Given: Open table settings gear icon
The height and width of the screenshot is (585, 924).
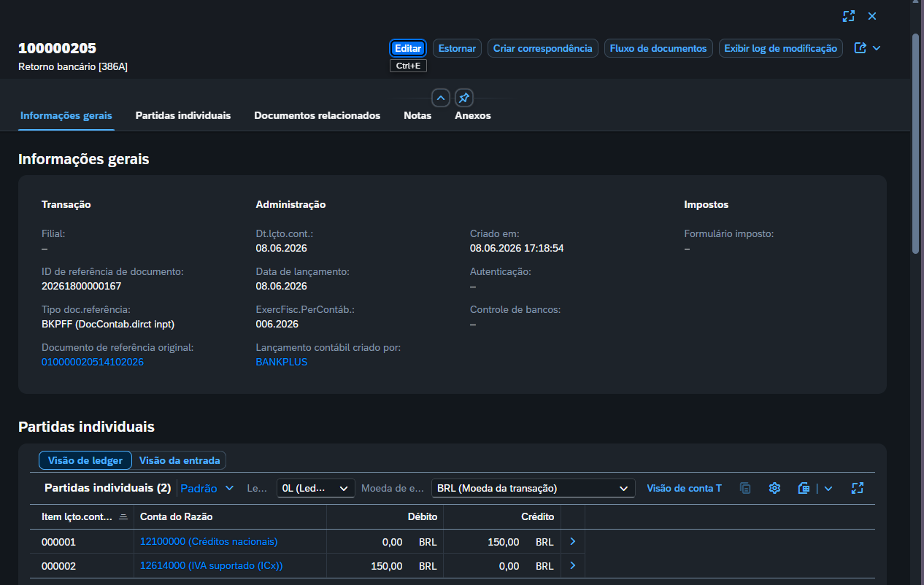Looking at the screenshot, I should (775, 488).
